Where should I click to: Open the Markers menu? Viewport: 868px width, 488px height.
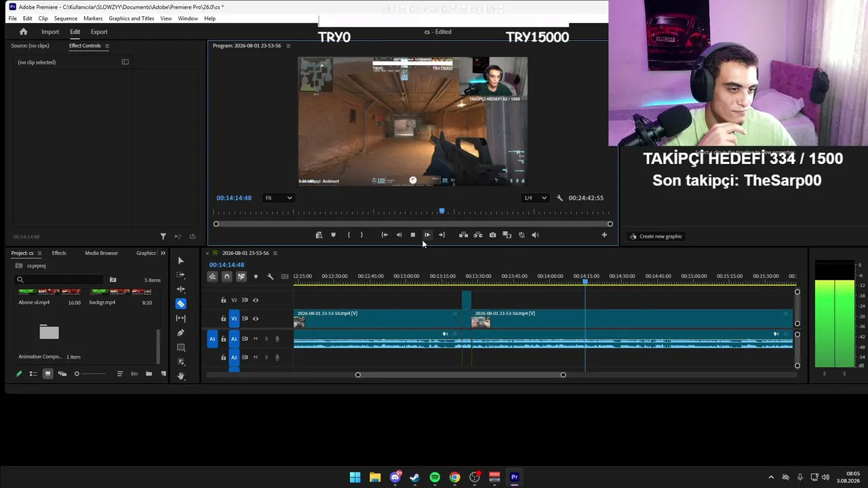coord(93,18)
